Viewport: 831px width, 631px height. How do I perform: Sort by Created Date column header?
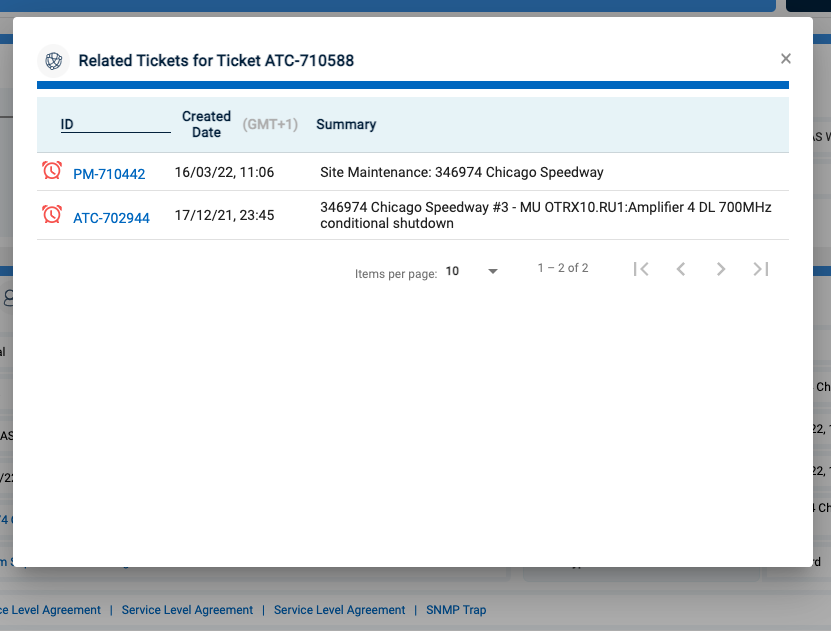pos(206,124)
